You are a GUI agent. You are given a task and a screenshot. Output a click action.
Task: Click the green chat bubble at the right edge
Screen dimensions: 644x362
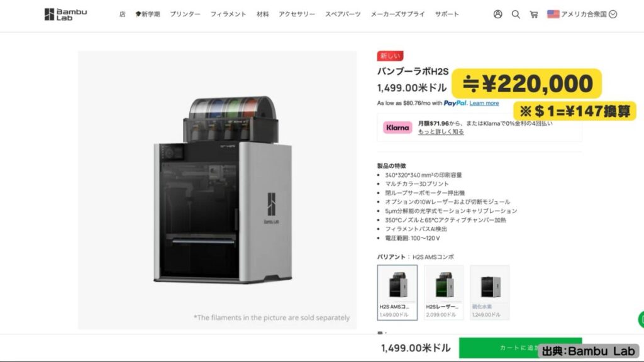(641, 319)
